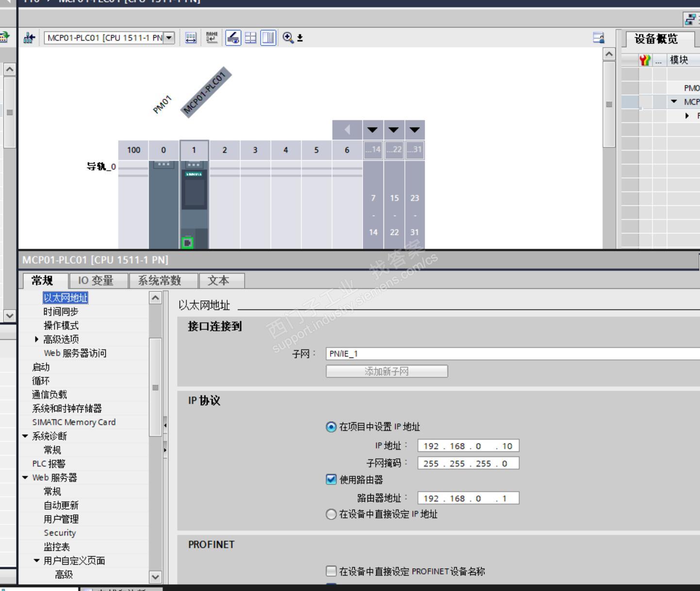Select 'Set IP address in the project' radio
This screenshot has height=591, width=700.
[x=331, y=427]
